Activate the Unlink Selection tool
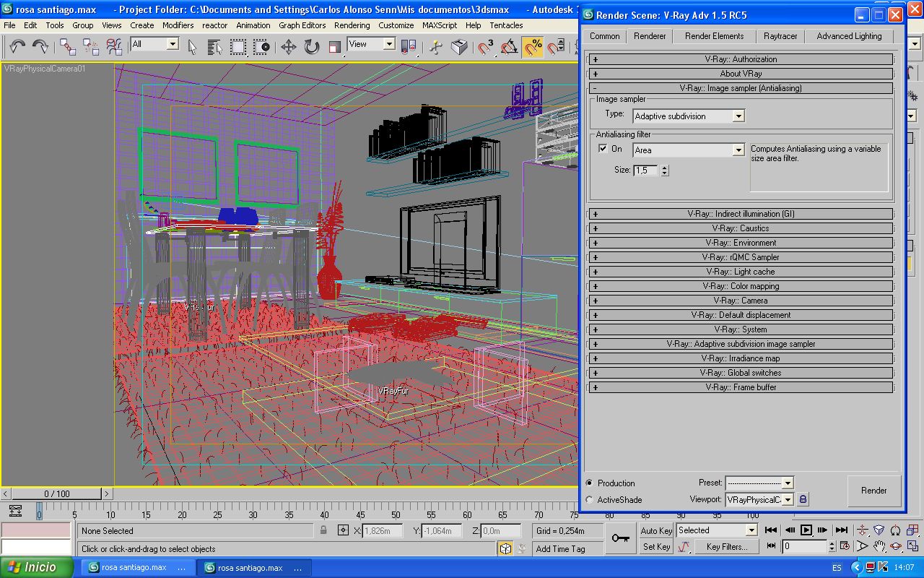 (91, 47)
